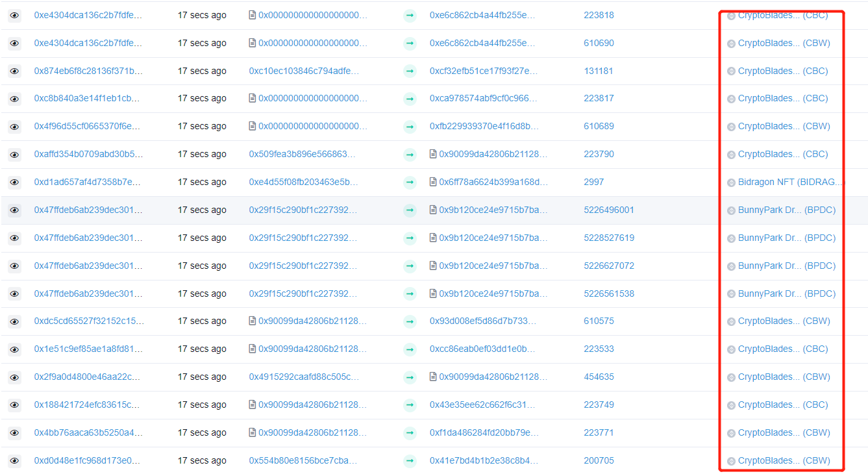Open CryptoBlades token in the 223790 row
868x474 pixels.
pos(783,155)
